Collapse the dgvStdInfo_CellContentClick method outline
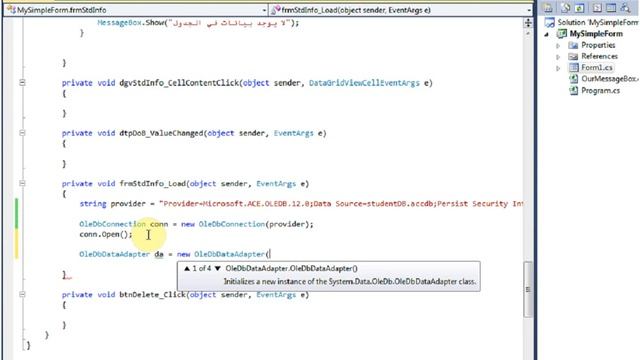Screen dimensions: 640x360 click(22, 82)
